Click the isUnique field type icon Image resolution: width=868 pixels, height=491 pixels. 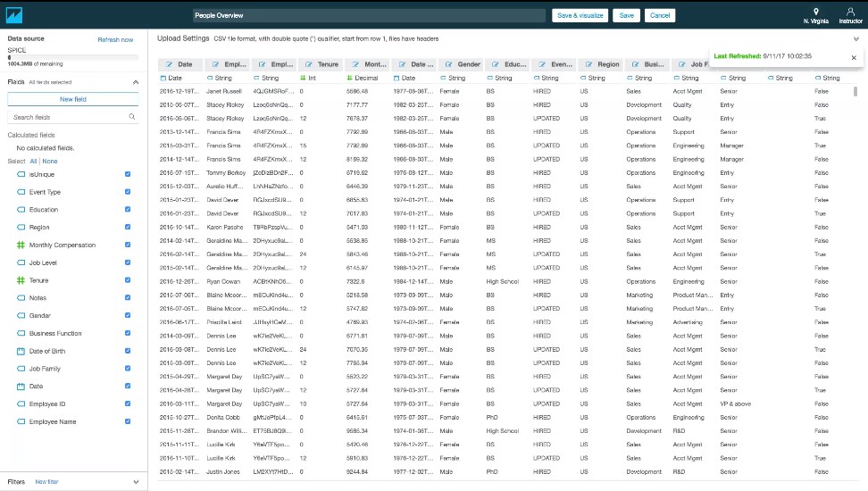coord(21,174)
